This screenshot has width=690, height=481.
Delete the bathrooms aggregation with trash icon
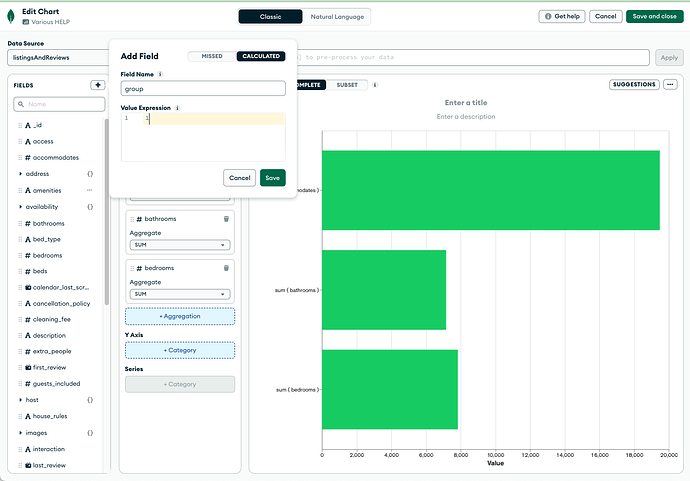226,218
